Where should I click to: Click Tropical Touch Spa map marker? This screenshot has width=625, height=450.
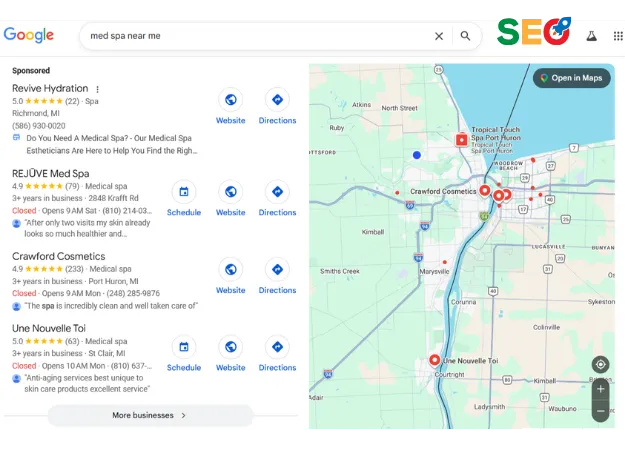click(x=462, y=140)
